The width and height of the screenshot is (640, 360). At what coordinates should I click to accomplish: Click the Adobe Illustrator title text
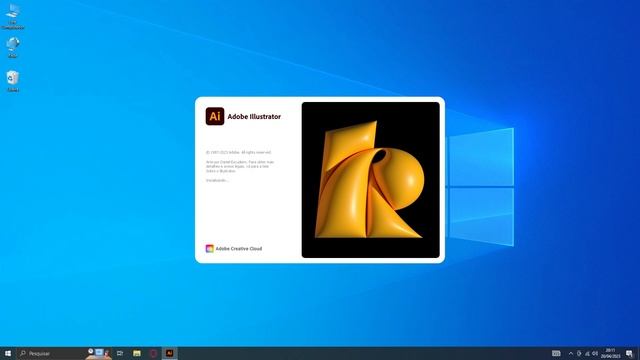(x=254, y=117)
